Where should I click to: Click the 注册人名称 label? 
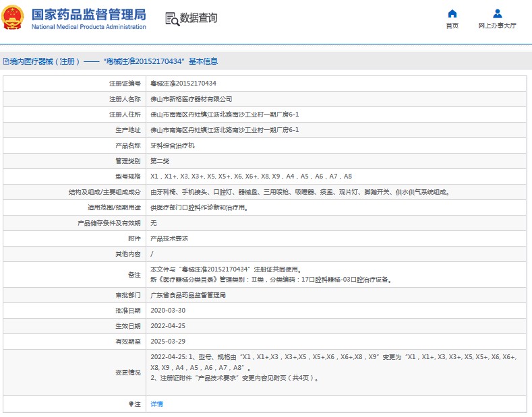pos(125,99)
